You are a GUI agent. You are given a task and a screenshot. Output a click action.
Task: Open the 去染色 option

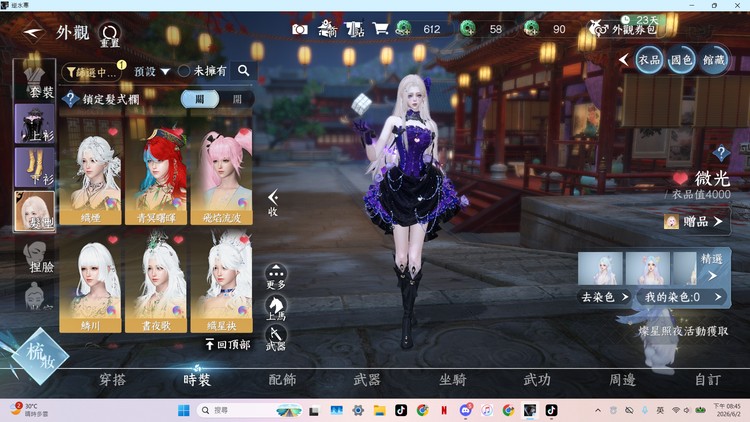click(605, 297)
